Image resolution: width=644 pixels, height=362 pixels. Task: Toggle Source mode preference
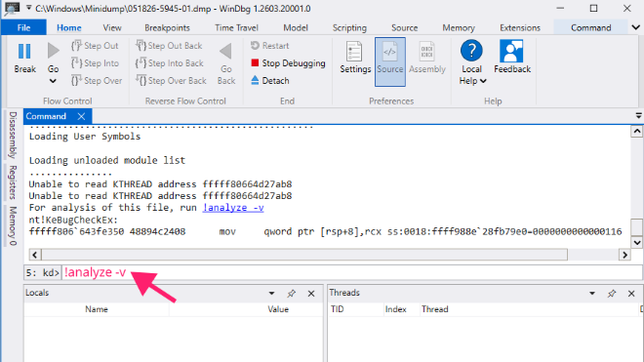pyautogui.click(x=389, y=62)
